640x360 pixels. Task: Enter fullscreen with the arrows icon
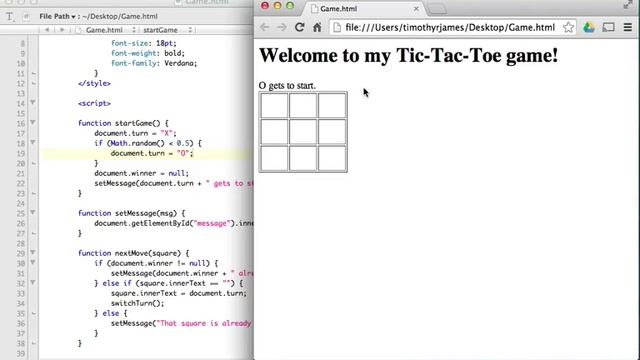(x=628, y=5)
